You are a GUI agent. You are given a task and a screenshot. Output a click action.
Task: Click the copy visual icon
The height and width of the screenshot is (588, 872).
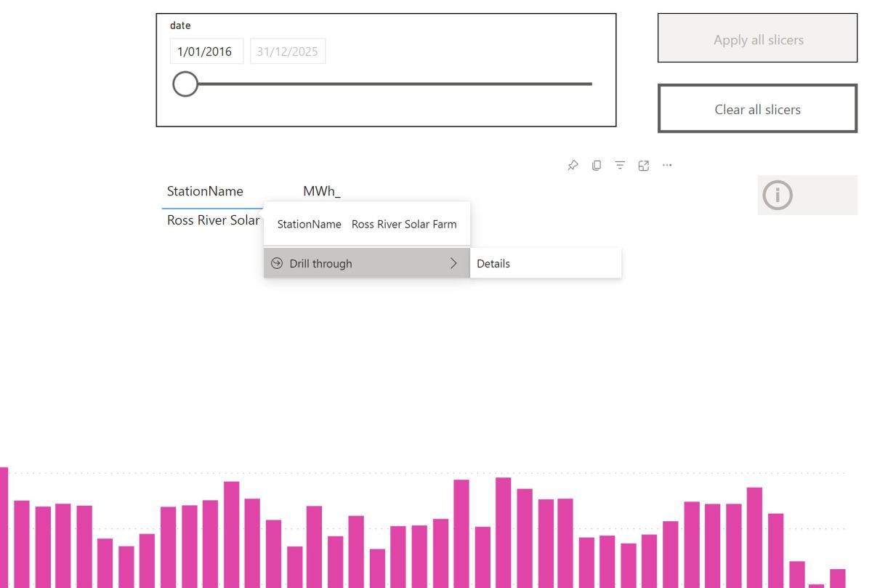pyautogui.click(x=596, y=166)
